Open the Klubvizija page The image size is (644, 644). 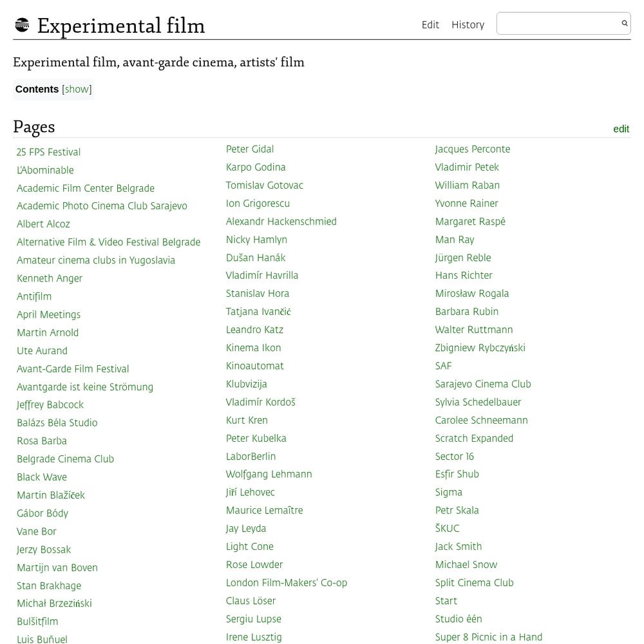tap(247, 384)
